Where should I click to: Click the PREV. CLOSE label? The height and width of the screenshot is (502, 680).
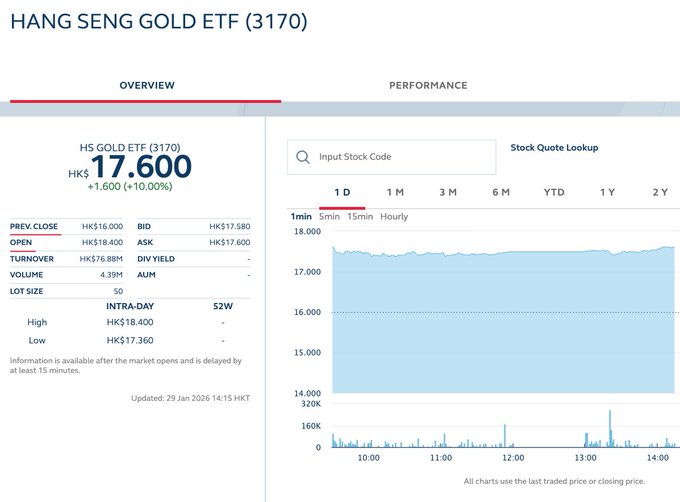(35, 226)
